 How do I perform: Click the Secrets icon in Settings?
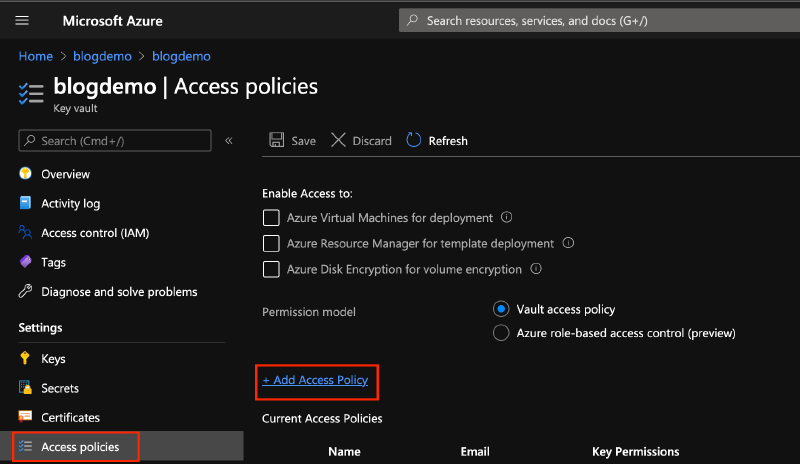coord(25,387)
